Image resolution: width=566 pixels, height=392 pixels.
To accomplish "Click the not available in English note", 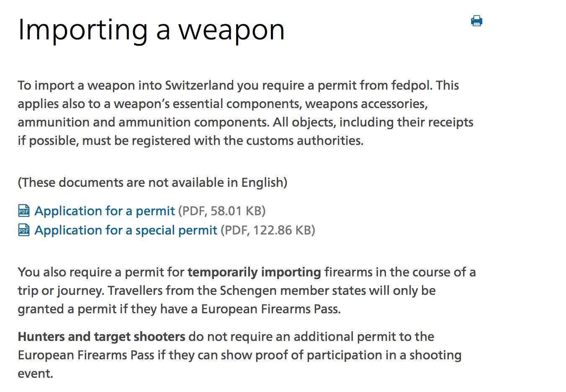I will tap(152, 182).
